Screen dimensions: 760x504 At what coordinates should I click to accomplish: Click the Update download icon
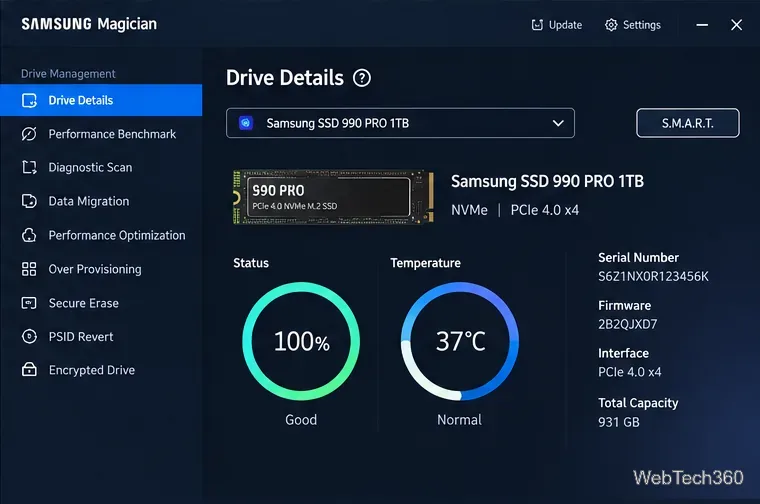point(537,25)
